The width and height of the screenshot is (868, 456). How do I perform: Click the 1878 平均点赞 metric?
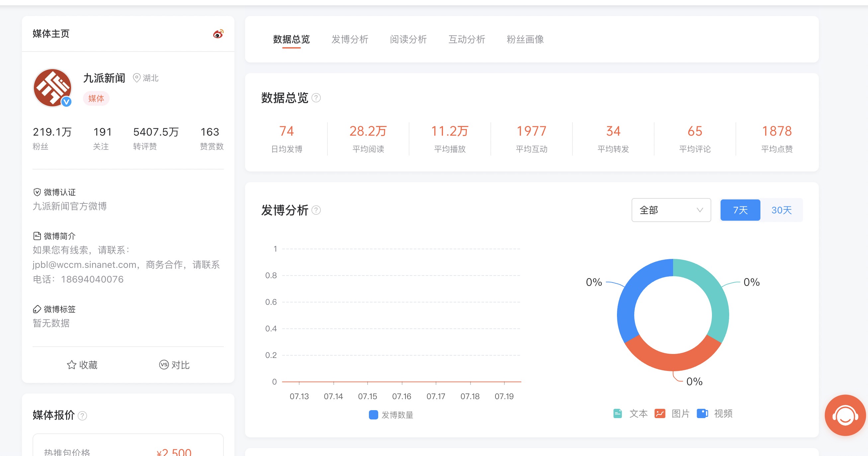click(777, 139)
